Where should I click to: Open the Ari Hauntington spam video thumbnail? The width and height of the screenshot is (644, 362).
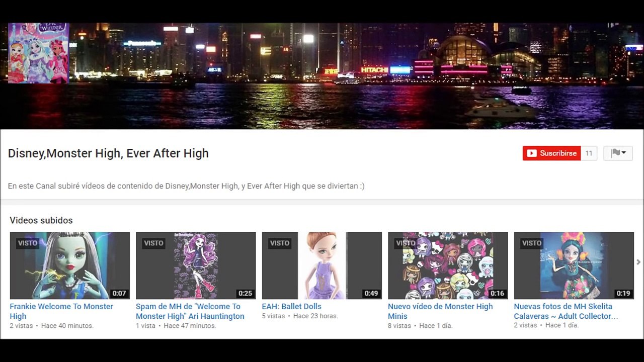coord(196,265)
